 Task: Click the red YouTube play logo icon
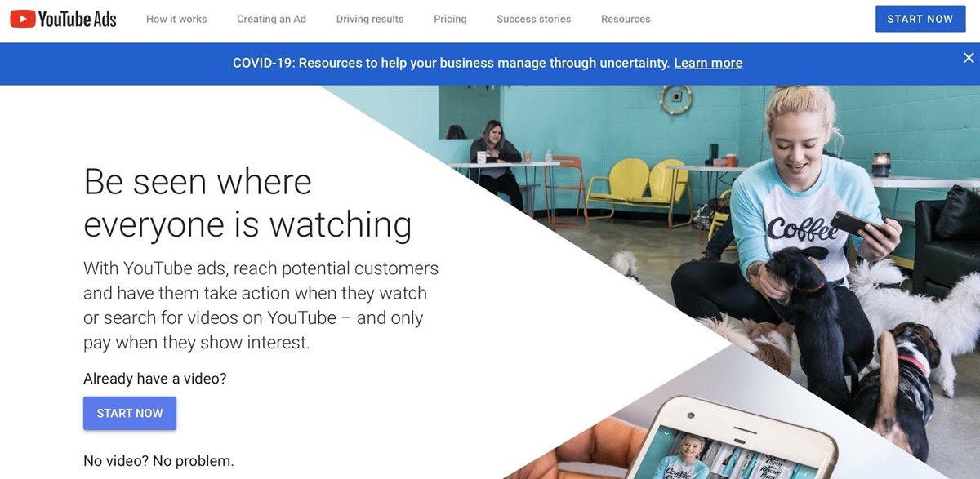coord(22,19)
